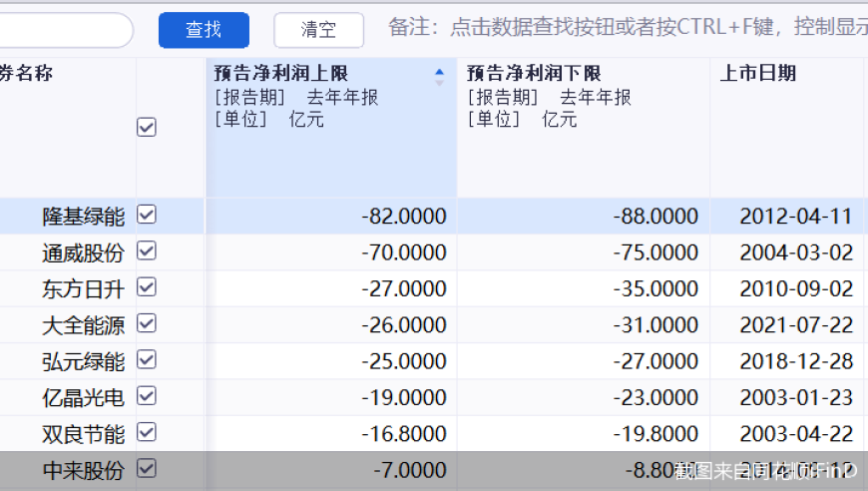Focus the search input field
Image resolution: width=868 pixels, height=491 pixels.
pos(65,30)
